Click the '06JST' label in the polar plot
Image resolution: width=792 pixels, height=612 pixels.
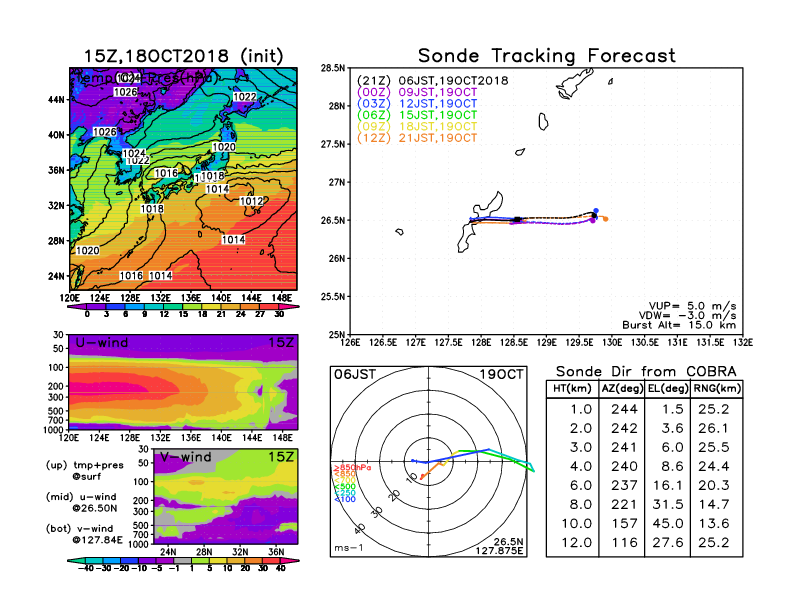(355, 374)
